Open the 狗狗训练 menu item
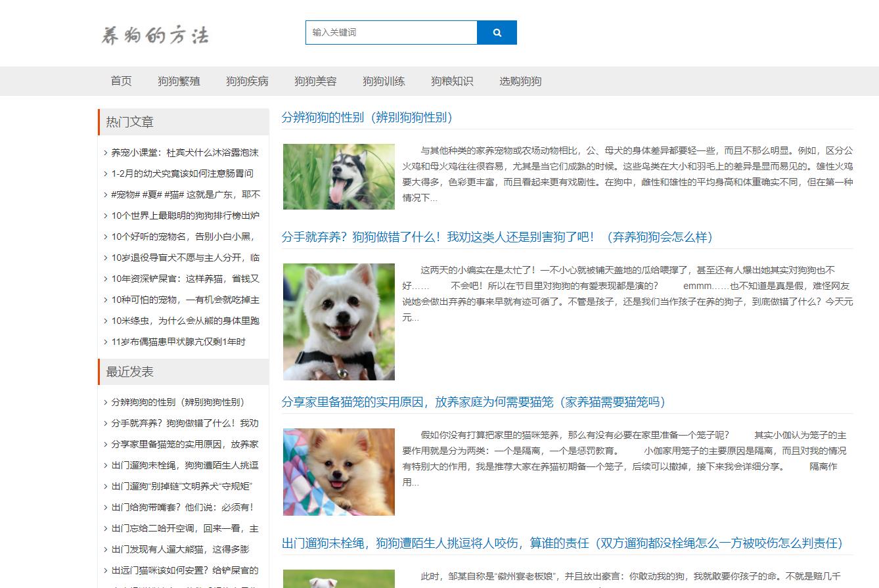 pos(384,81)
